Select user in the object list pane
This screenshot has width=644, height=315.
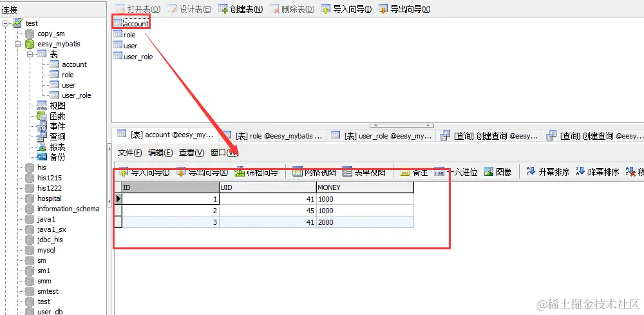coord(126,46)
